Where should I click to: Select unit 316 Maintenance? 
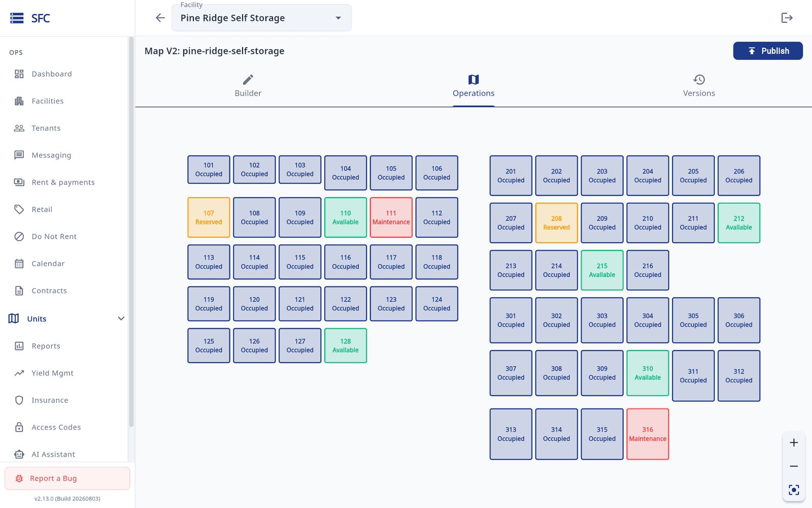click(648, 434)
